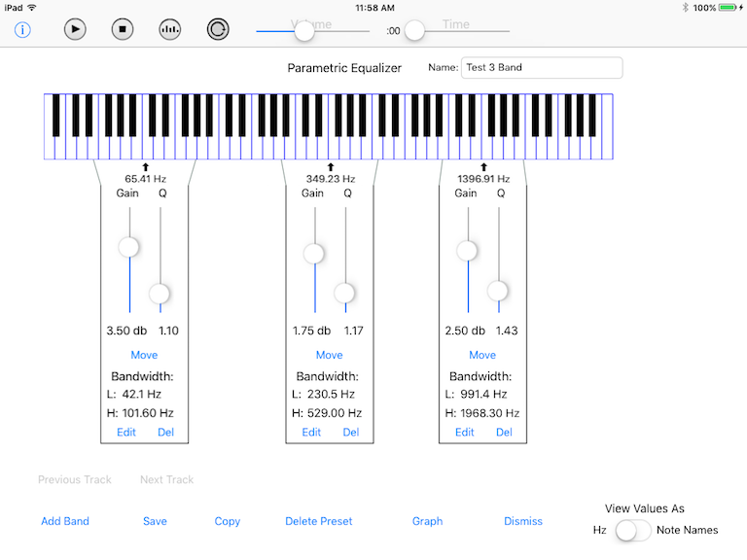This screenshot has height=560, width=747.
Task: Click the Time slider knob
Action: pyautogui.click(x=415, y=31)
